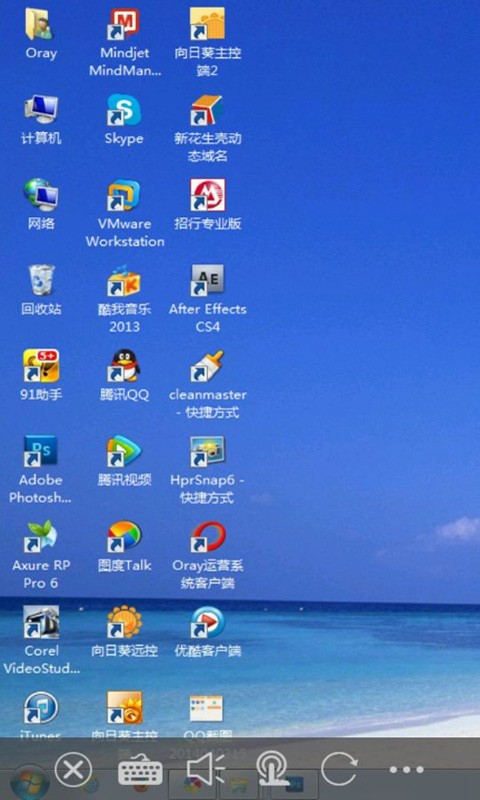Open Axure RP Pro 6 shortcut
480x800 pixels.
[x=41, y=536]
